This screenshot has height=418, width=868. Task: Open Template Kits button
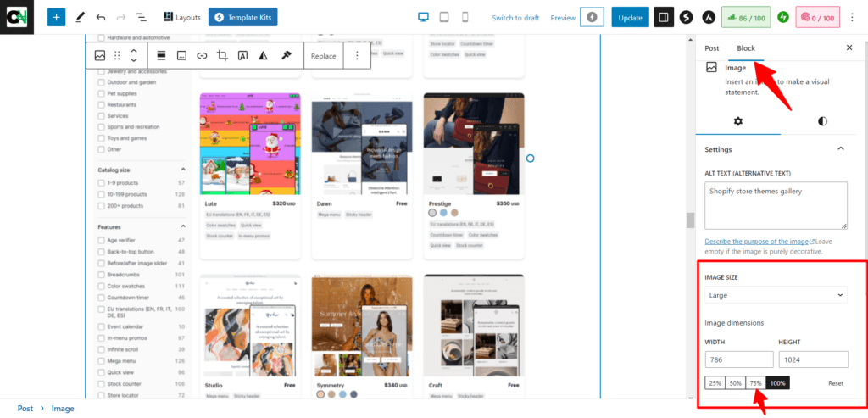tap(242, 17)
